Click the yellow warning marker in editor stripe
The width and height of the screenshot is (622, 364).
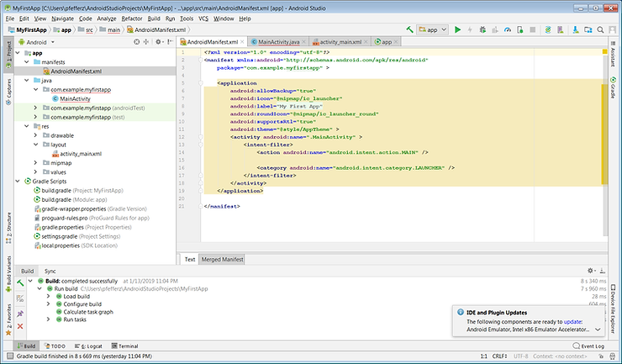(604, 51)
